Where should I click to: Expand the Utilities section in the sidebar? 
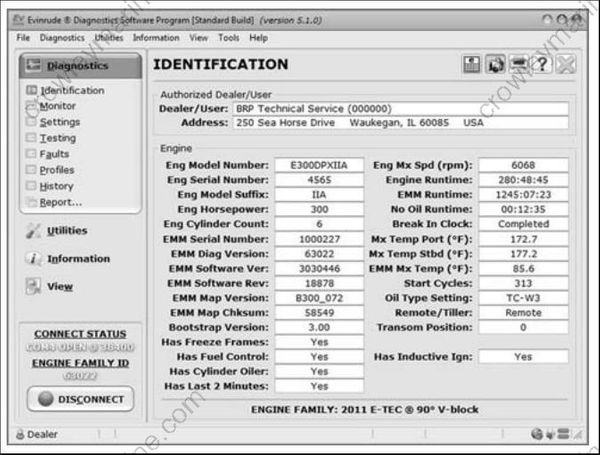(x=66, y=230)
